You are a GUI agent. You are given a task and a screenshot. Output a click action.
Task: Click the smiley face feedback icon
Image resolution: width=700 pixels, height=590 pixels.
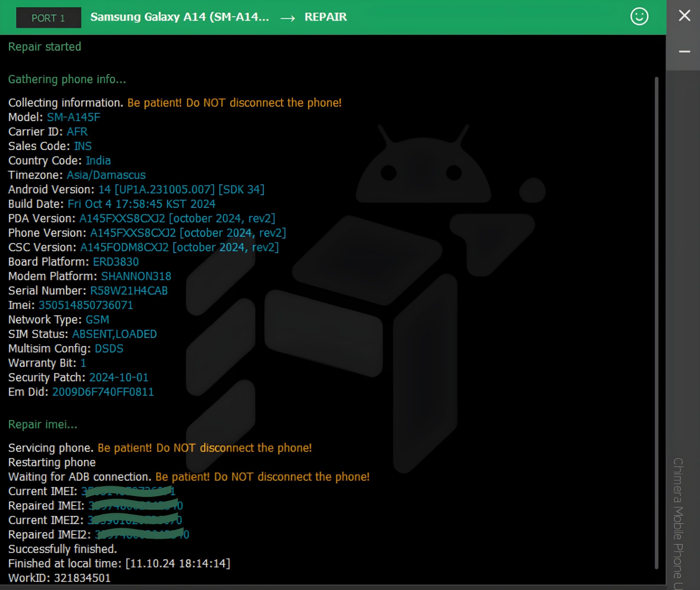point(639,16)
